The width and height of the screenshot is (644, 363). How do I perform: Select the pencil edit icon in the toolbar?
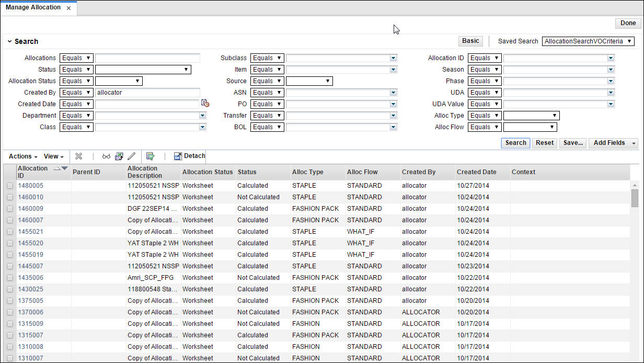pyautogui.click(x=131, y=156)
